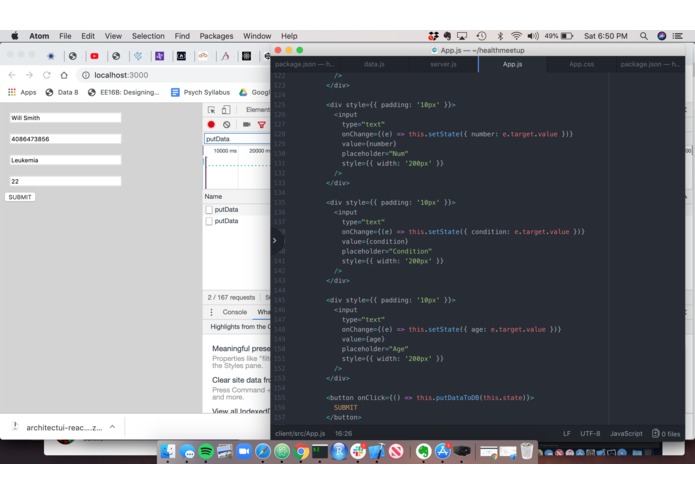Open the three-dot DevTools drawer menu

211,312
